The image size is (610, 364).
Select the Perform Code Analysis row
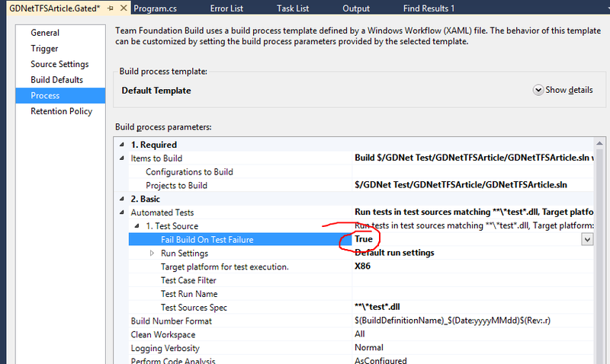click(240, 360)
